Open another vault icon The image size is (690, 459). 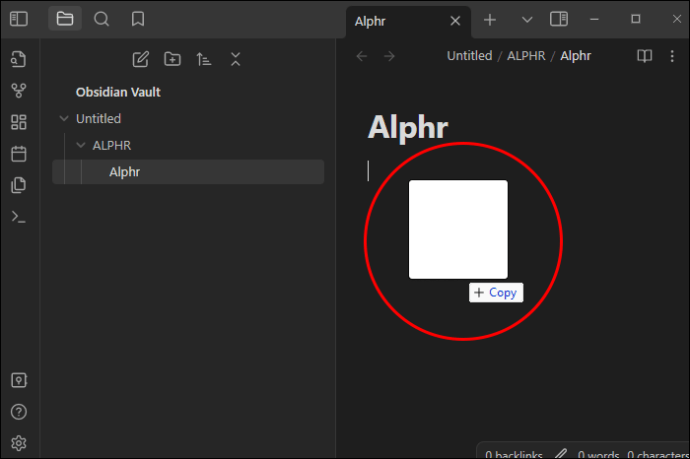(x=18, y=380)
